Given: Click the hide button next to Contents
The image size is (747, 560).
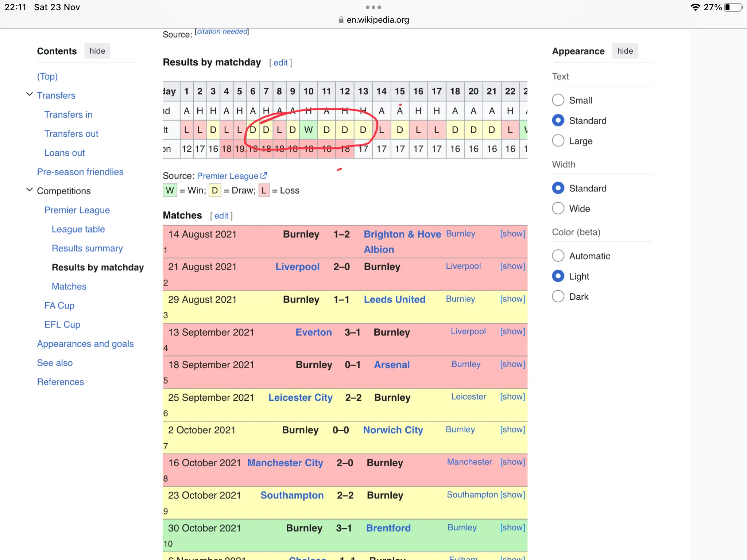Looking at the screenshot, I should [x=97, y=51].
